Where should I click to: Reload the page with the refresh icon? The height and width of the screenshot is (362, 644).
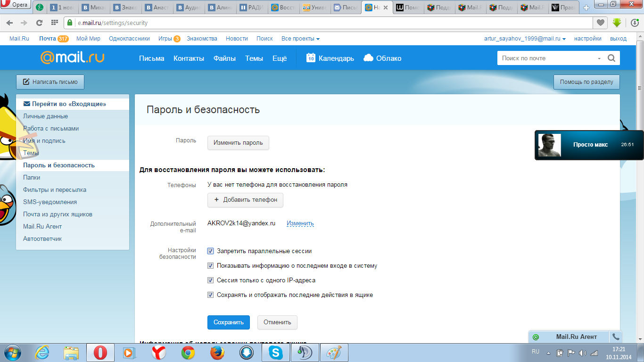point(39,23)
